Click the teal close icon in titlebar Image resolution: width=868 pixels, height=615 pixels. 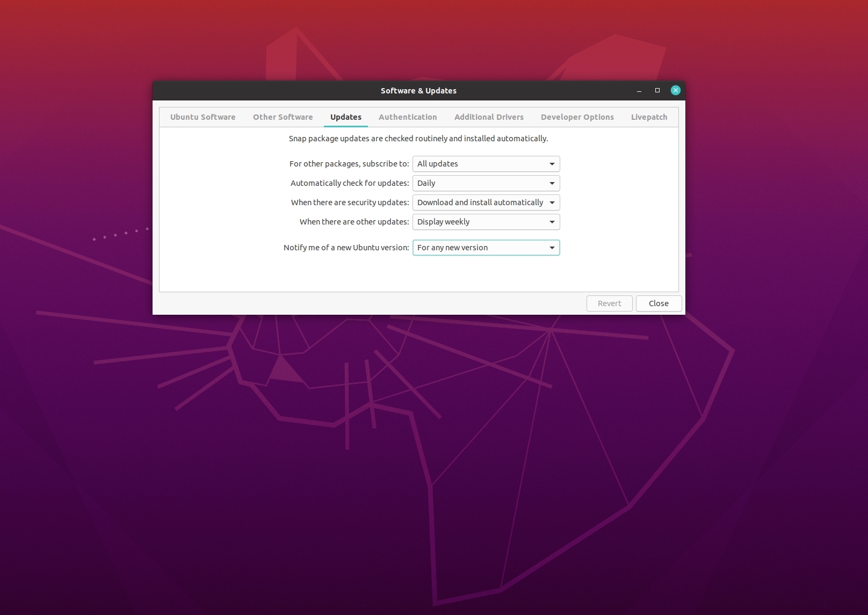tap(675, 90)
